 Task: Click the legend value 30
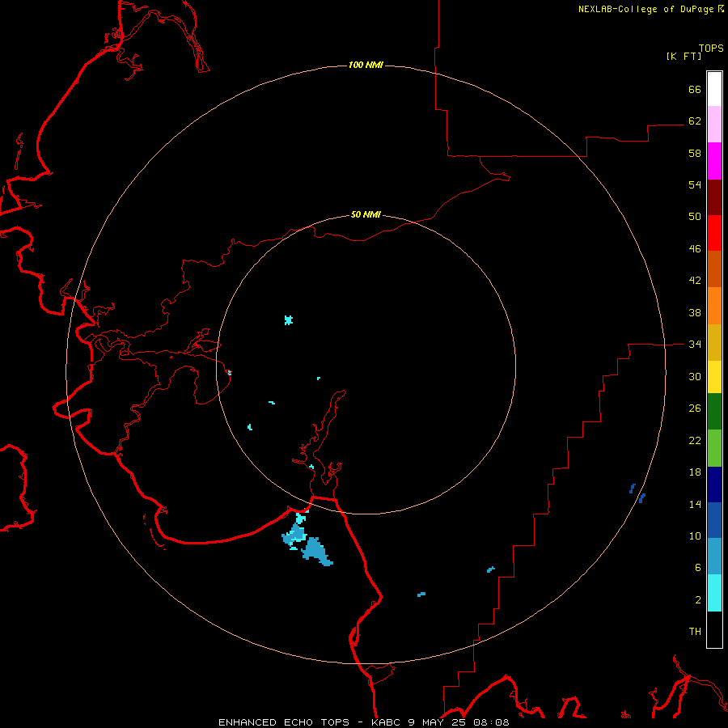coord(695,376)
